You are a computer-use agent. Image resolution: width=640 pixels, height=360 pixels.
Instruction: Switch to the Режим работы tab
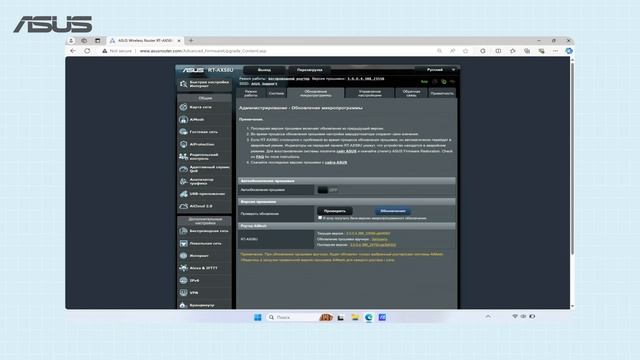click(x=251, y=93)
